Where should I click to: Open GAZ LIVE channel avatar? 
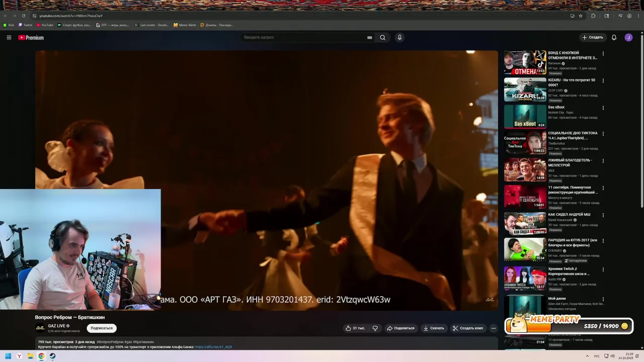click(x=40, y=328)
